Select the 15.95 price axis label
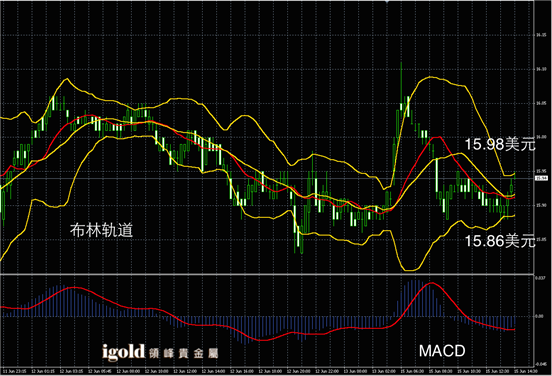Viewport: 552px width, 376px height. coord(541,171)
